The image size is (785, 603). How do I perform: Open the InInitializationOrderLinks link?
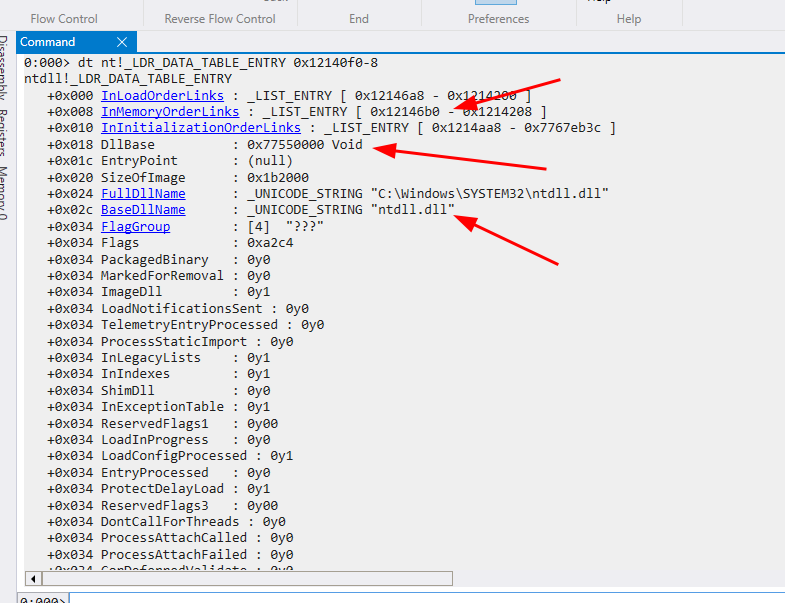200,128
